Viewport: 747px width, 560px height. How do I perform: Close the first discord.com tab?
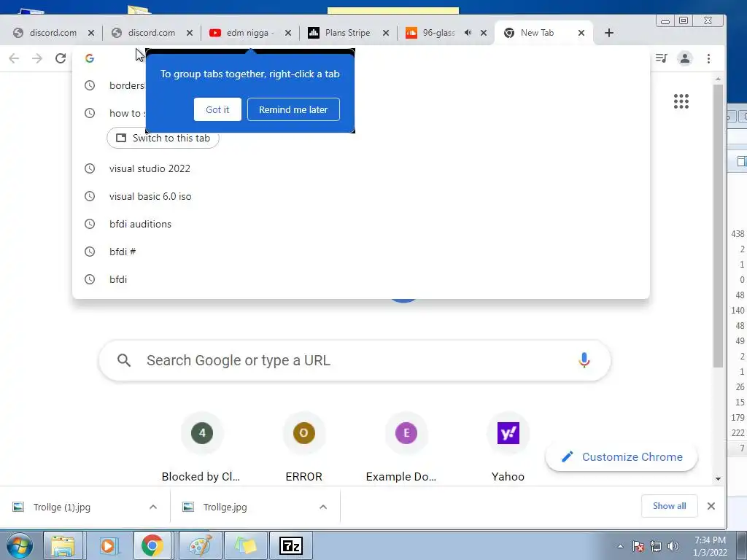tap(91, 33)
